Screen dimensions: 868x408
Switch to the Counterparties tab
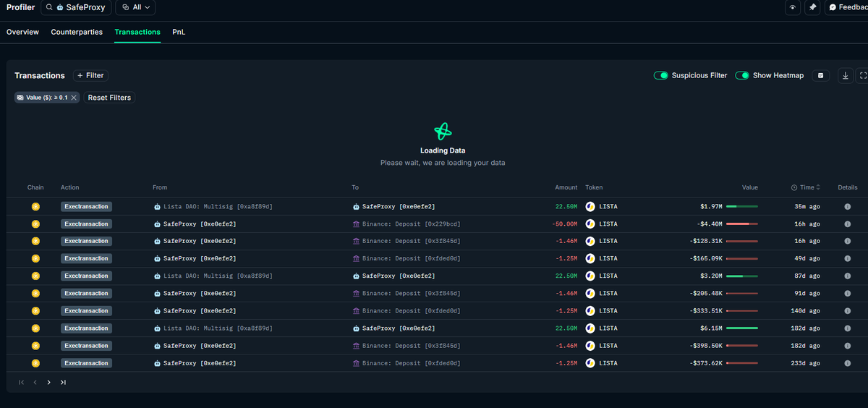77,32
